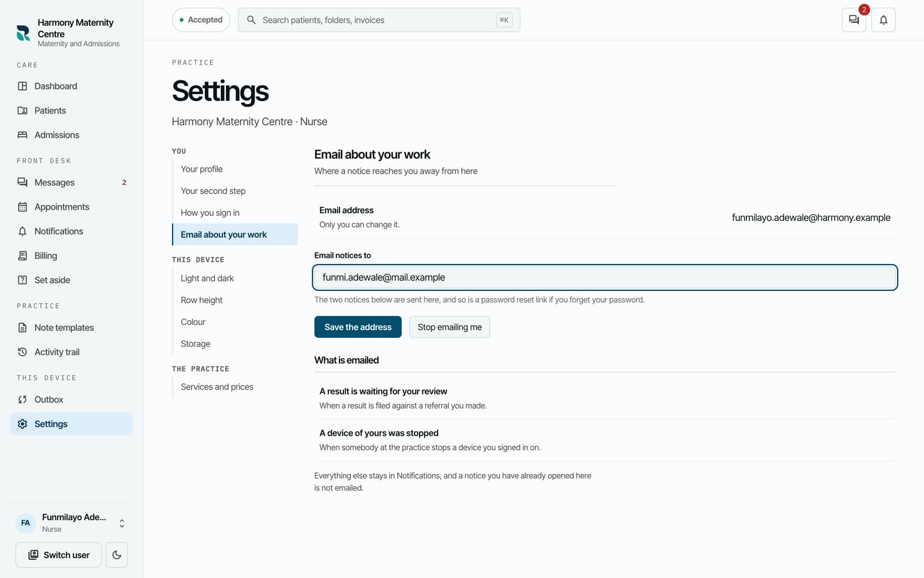The width and height of the screenshot is (924, 578).
Task: Open the Admissions page
Action: [x=71, y=135]
